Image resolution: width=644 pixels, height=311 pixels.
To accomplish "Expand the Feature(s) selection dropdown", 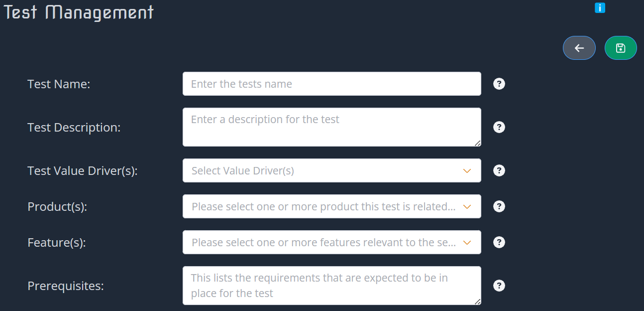I will 332,242.
